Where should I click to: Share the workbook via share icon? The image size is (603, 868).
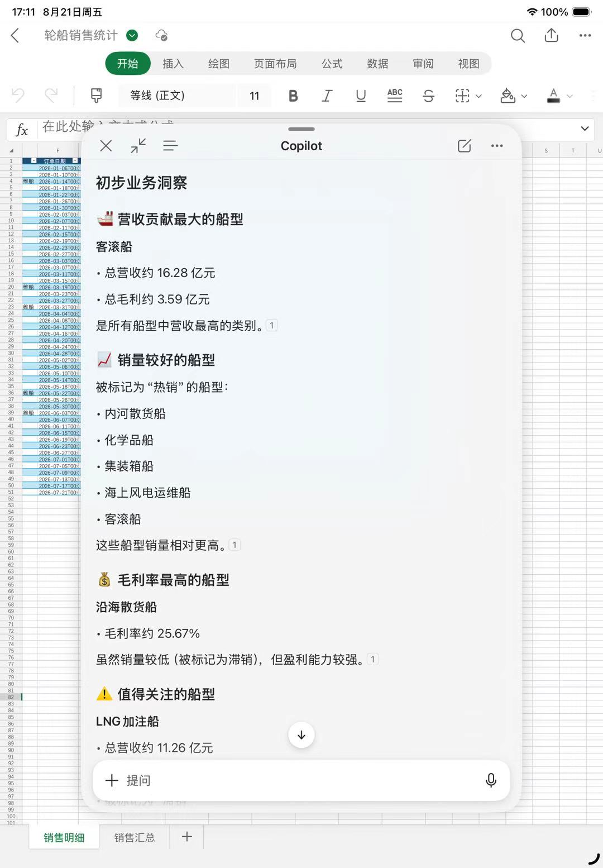[551, 35]
